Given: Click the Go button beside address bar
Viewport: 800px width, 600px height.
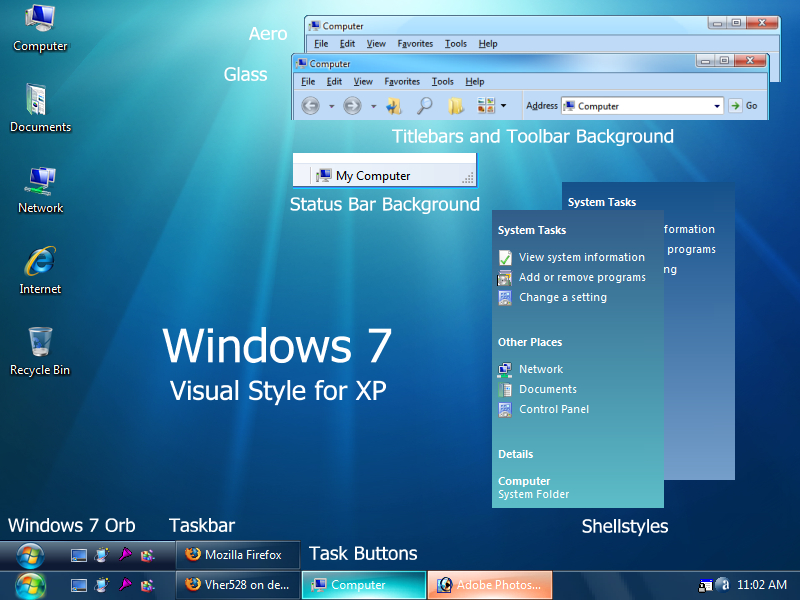Looking at the screenshot, I should (x=743, y=106).
